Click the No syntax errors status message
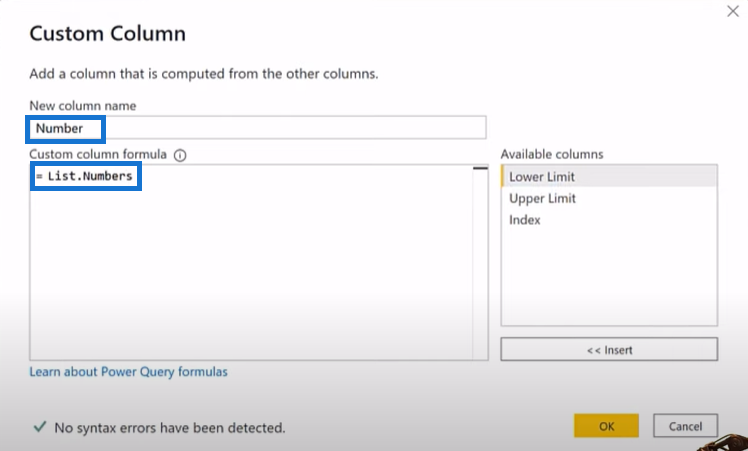This screenshot has height=451, width=748. pyautogui.click(x=169, y=428)
